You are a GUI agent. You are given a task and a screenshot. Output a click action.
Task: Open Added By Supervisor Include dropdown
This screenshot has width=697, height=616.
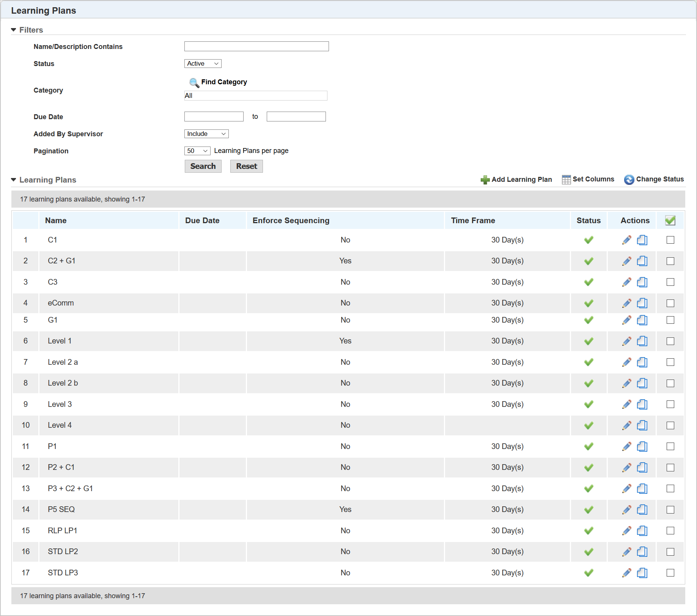[206, 134]
